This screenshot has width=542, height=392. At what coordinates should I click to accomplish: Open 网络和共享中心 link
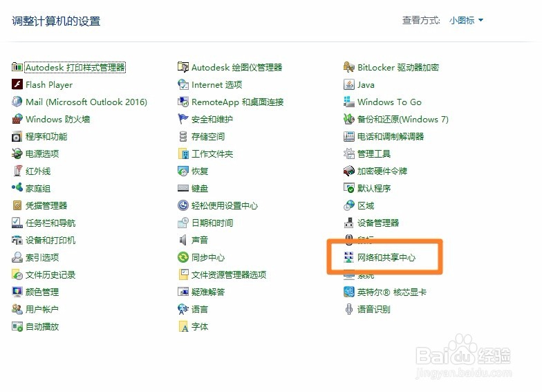pyautogui.click(x=386, y=258)
